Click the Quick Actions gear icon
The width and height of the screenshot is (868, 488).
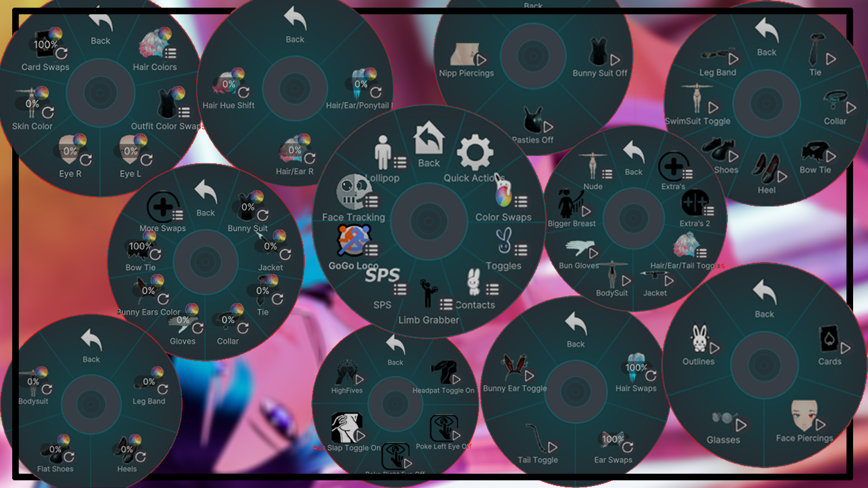(475, 152)
